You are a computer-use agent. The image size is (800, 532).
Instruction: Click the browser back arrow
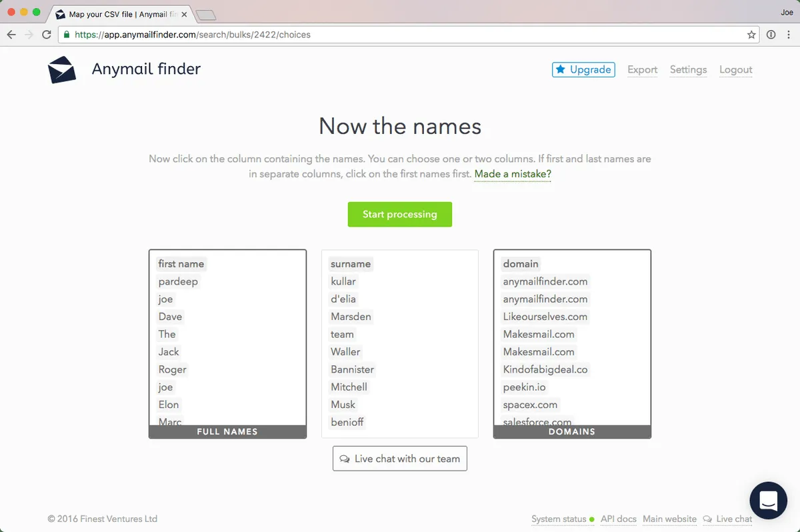(x=11, y=35)
